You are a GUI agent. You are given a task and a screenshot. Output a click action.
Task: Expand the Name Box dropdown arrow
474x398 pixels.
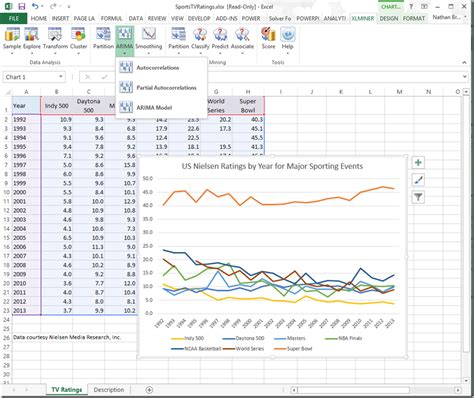tap(61, 77)
